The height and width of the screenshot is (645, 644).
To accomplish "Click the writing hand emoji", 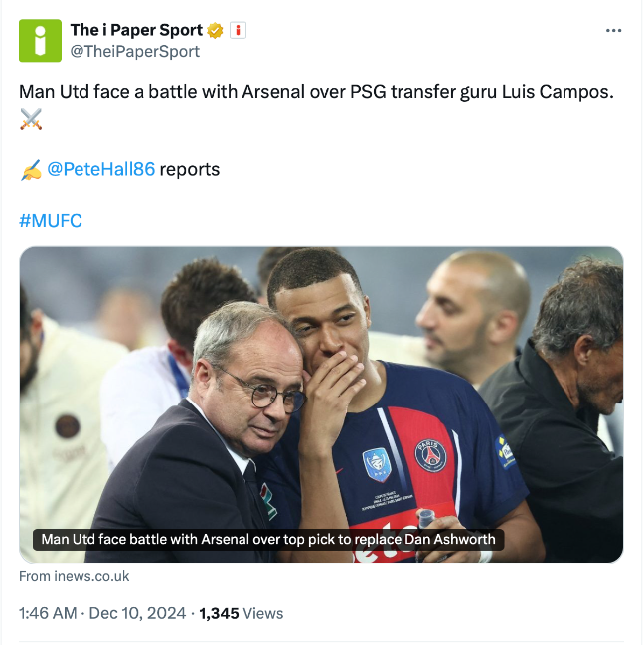I will (x=31, y=170).
